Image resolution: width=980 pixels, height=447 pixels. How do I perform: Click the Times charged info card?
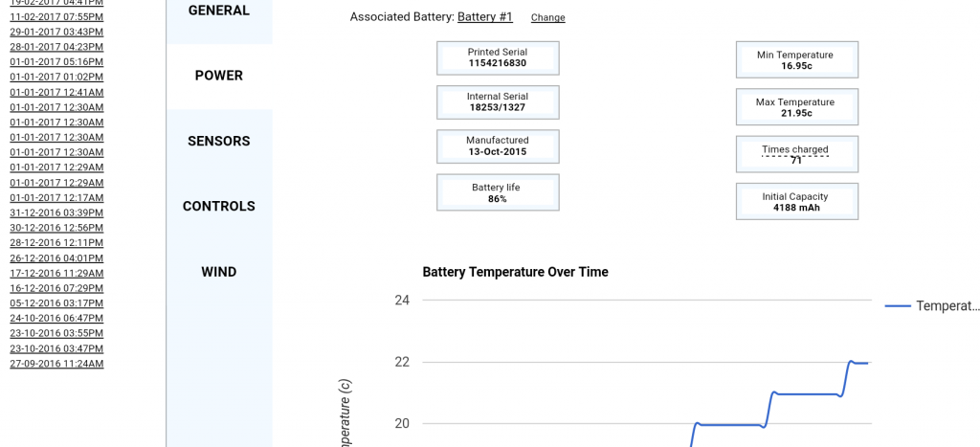point(796,154)
